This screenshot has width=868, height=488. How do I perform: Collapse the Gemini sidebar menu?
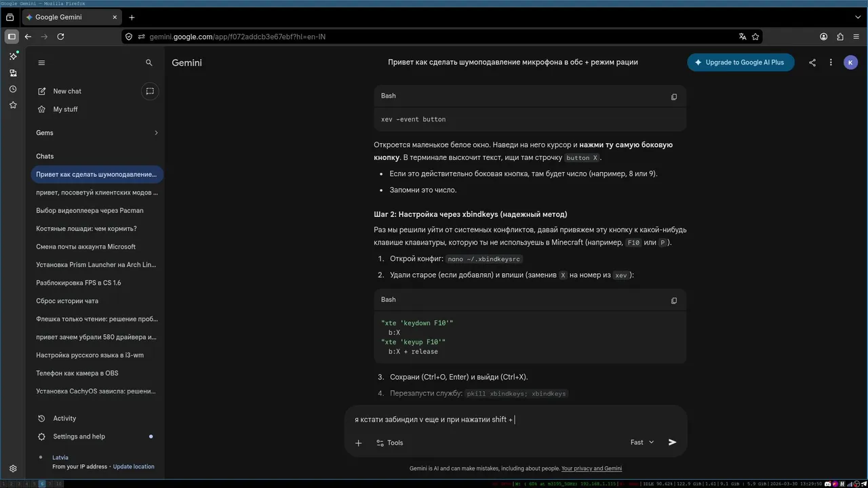(41, 62)
